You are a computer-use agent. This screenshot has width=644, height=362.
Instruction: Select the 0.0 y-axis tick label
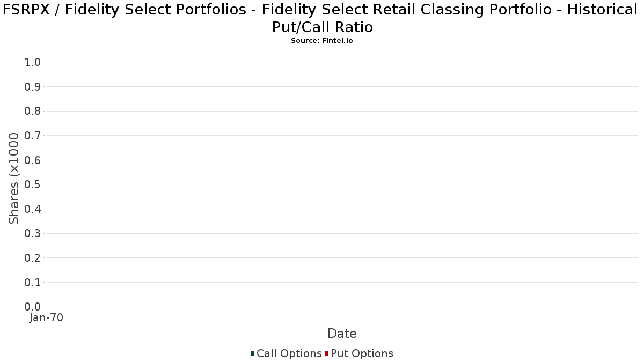click(x=33, y=307)
